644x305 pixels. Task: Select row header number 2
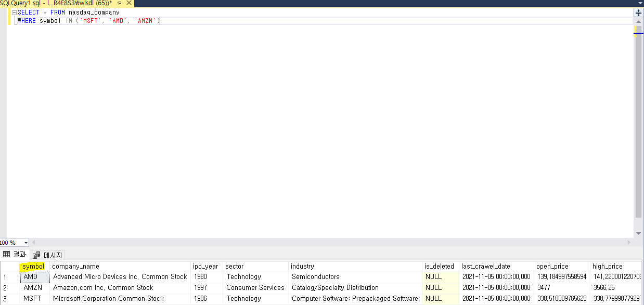(x=10, y=288)
